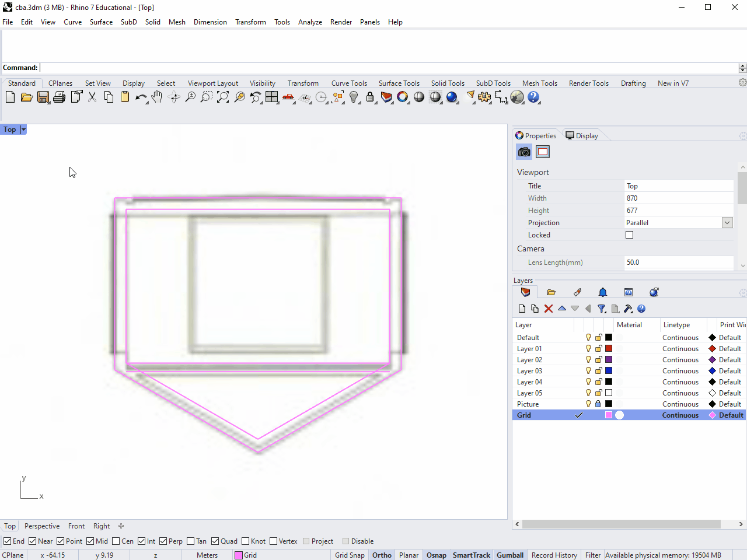Click the Lens Length value field

coord(679,262)
